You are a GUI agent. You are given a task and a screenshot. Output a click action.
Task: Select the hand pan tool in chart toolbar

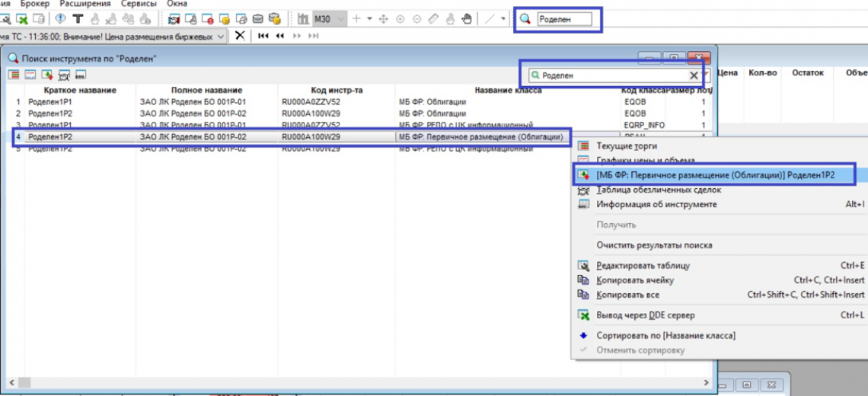[467, 19]
